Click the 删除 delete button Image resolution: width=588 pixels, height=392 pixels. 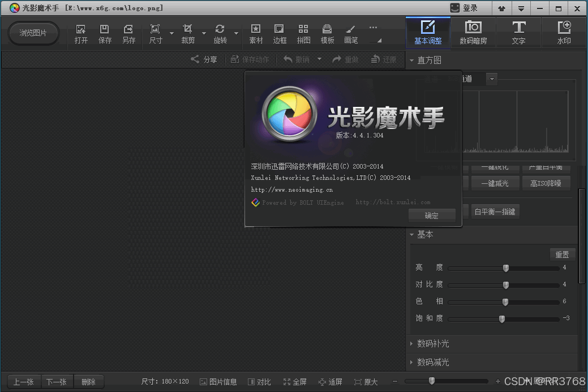click(88, 382)
